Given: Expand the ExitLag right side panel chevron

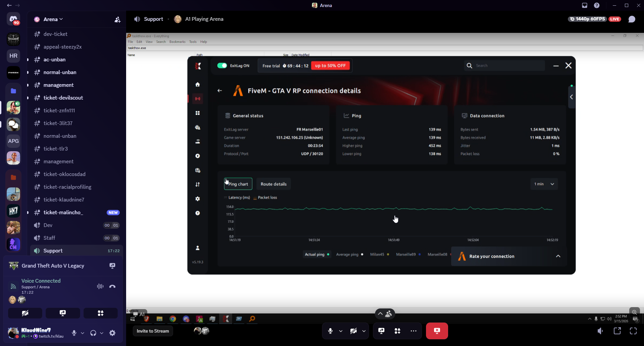Looking at the screenshot, I should click(x=572, y=97).
